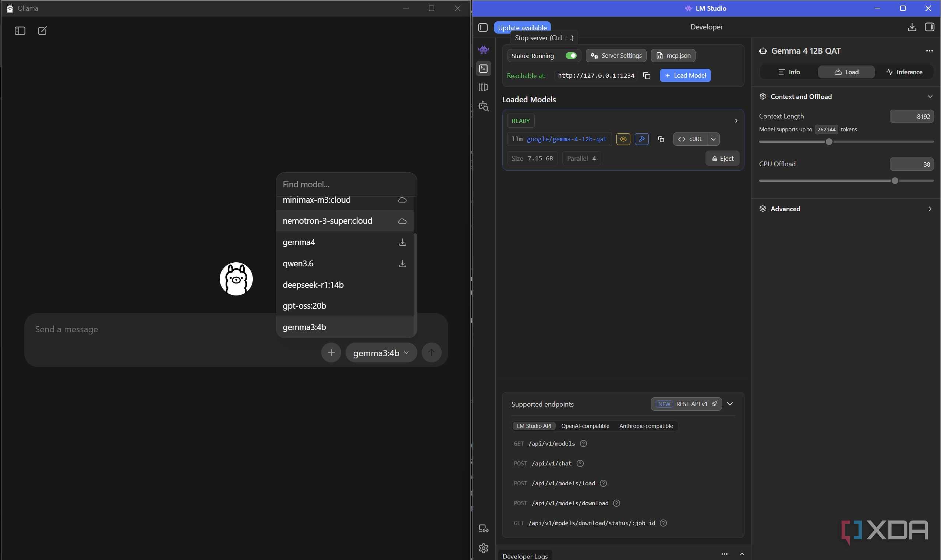Click help icon next to /api/v1/models

click(583, 444)
